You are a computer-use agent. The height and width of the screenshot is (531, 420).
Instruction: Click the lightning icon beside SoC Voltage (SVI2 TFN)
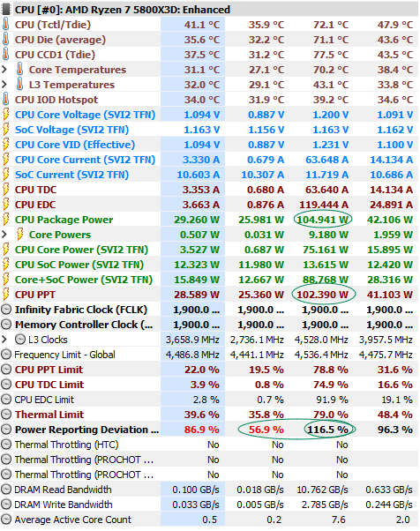click(x=6, y=130)
